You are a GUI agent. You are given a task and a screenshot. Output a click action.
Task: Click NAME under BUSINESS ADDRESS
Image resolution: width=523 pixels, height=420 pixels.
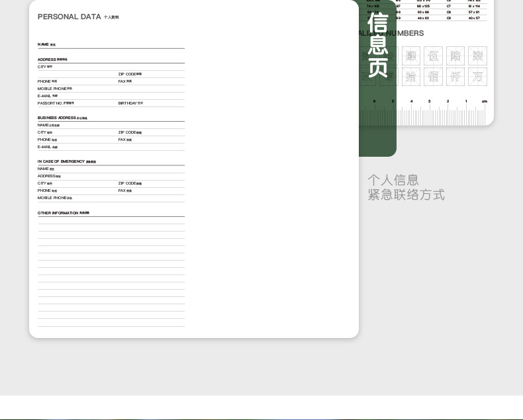pos(48,125)
